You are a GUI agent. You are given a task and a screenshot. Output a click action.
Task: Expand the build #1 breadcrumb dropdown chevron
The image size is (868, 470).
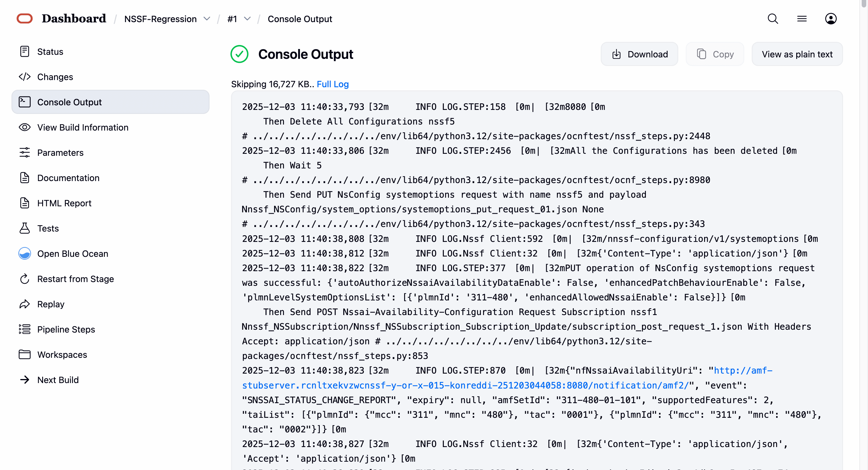click(x=247, y=19)
